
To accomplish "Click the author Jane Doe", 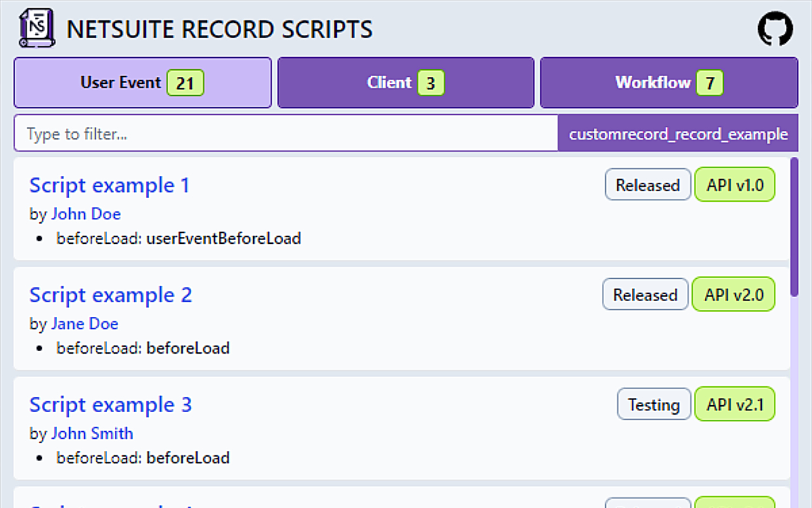I will point(84,324).
